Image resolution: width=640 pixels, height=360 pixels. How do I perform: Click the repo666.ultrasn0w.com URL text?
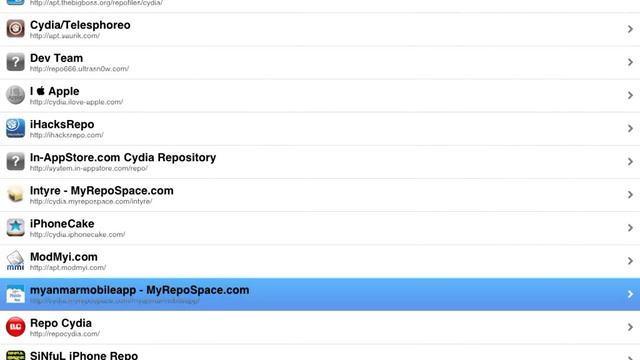tap(80, 69)
